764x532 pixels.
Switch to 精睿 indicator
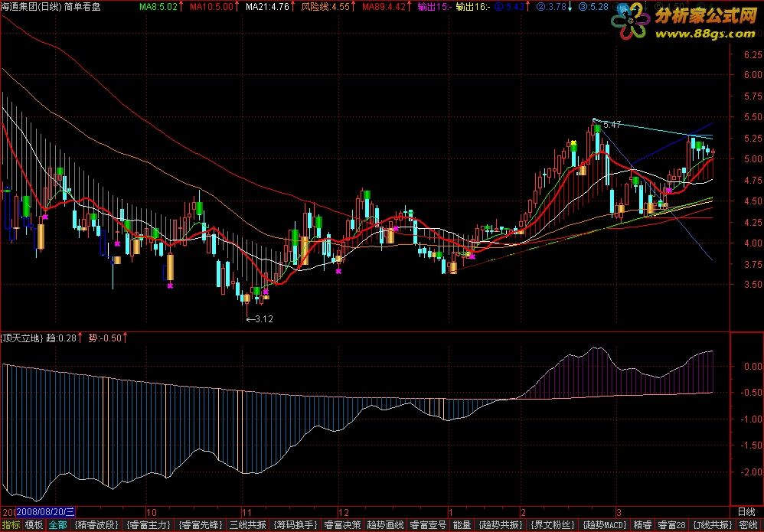click(642, 525)
